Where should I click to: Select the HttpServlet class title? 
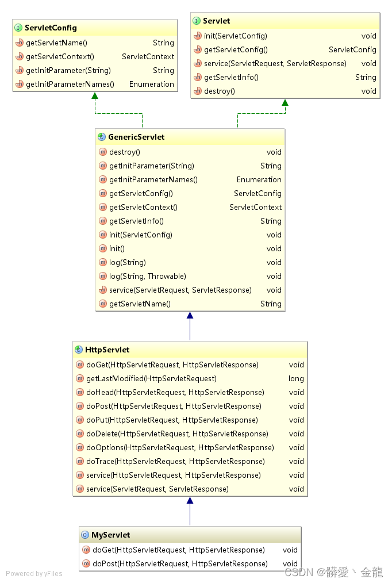(x=107, y=350)
